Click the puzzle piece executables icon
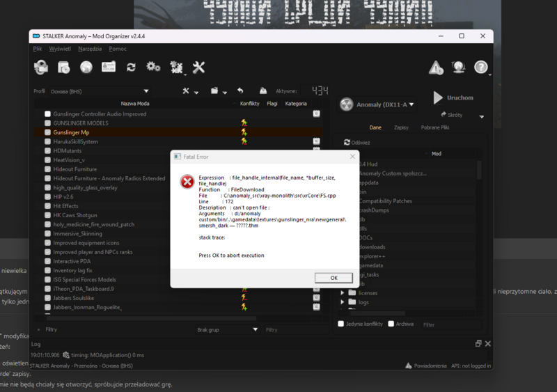This screenshot has height=392, width=557. coord(176,68)
